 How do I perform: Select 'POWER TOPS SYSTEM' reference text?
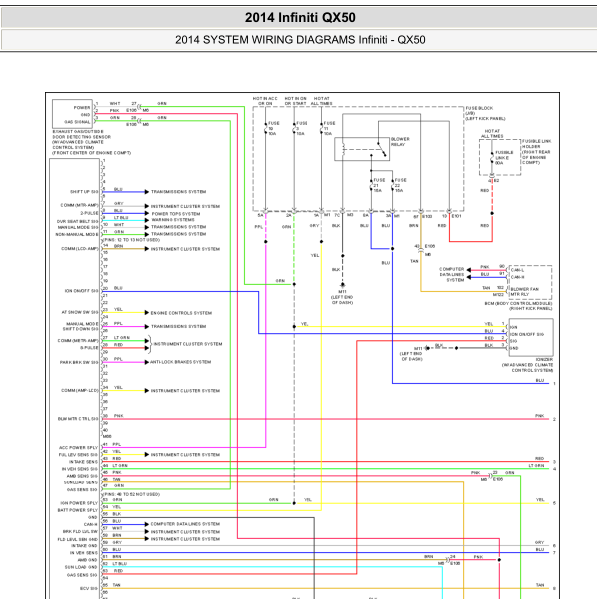(176, 214)
